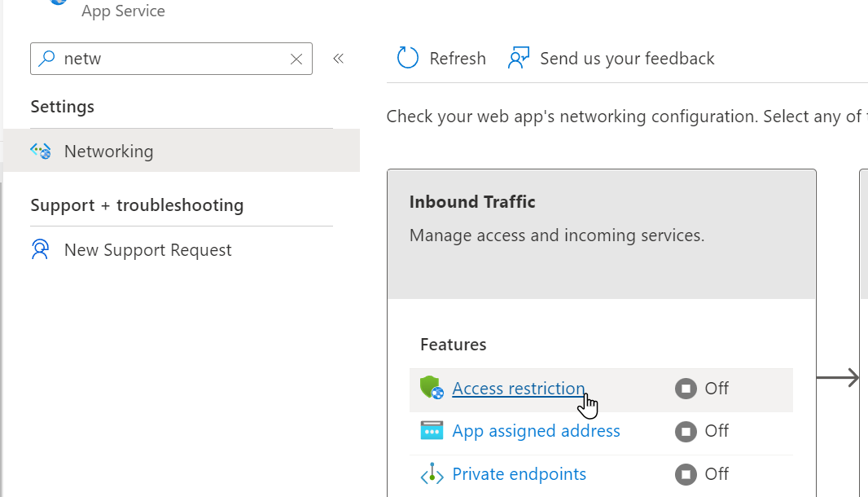
Task: Open Networking in the Settings menu
Action: tap(182, 151)
